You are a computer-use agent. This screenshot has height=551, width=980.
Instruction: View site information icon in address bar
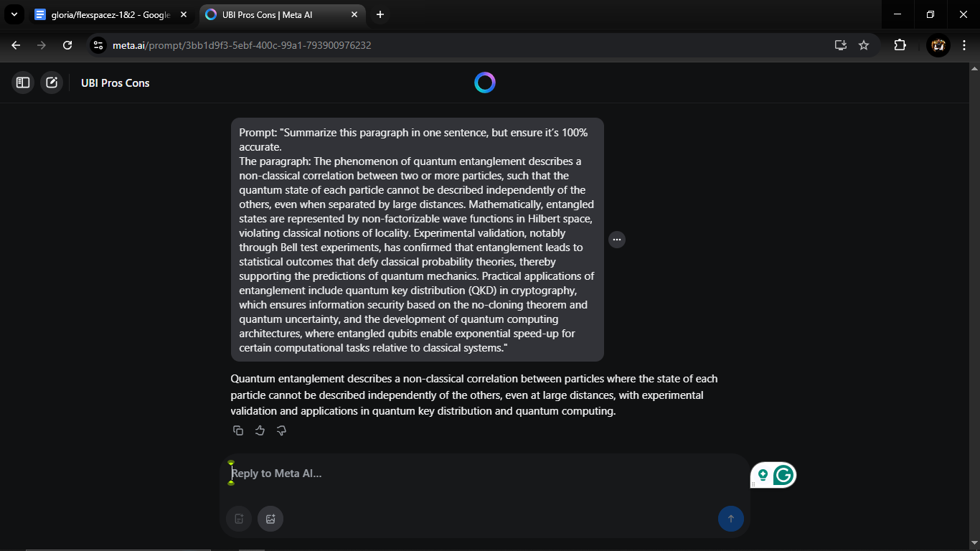[98, 45]
